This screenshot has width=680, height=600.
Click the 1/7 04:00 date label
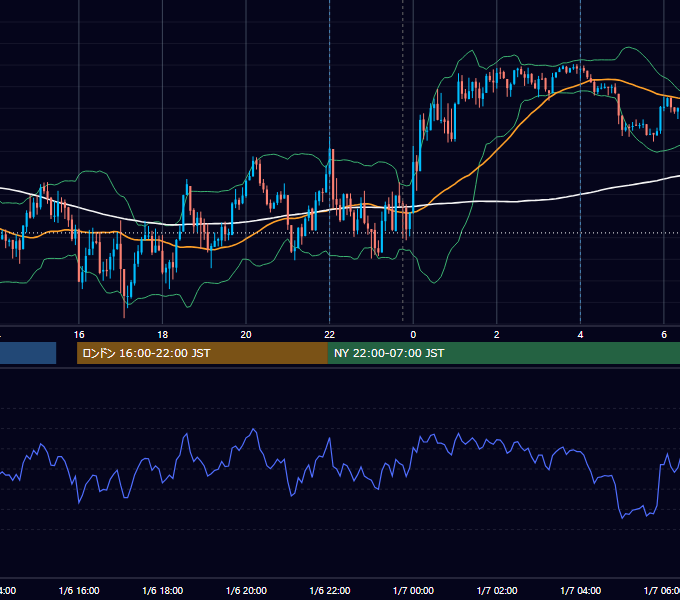(580, 590)
